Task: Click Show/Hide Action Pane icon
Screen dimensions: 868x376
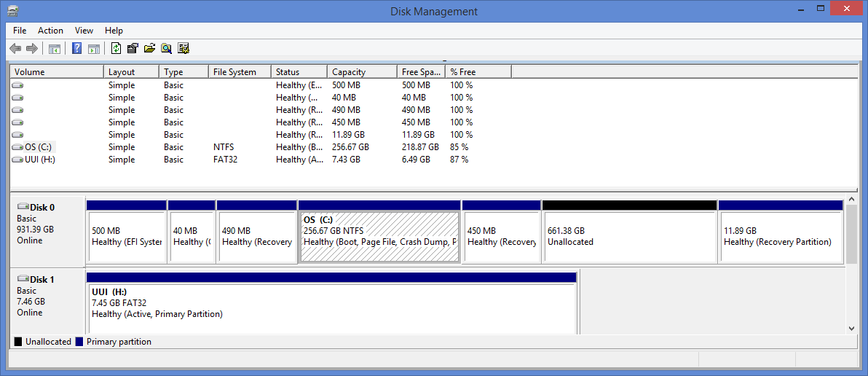Action: [93, 49]
